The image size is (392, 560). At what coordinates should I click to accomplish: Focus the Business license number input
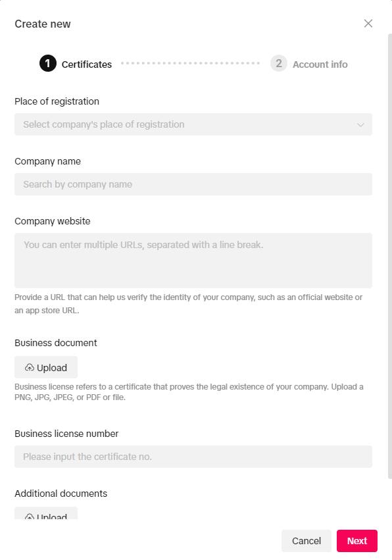pyautogui.click(x=193, y=457)
